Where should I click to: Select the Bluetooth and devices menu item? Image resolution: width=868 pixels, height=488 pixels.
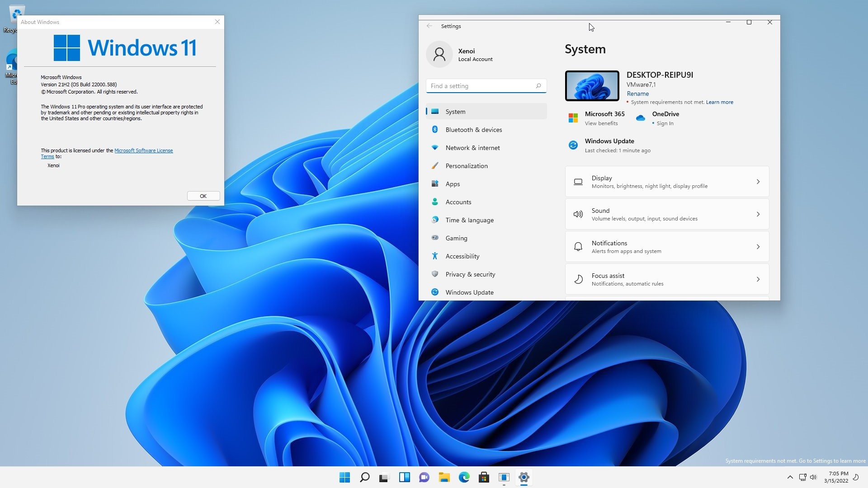point(473,129)
